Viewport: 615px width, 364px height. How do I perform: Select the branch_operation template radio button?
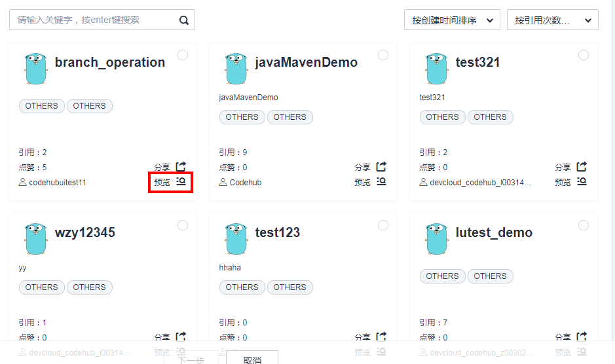[x=183, y=55]
